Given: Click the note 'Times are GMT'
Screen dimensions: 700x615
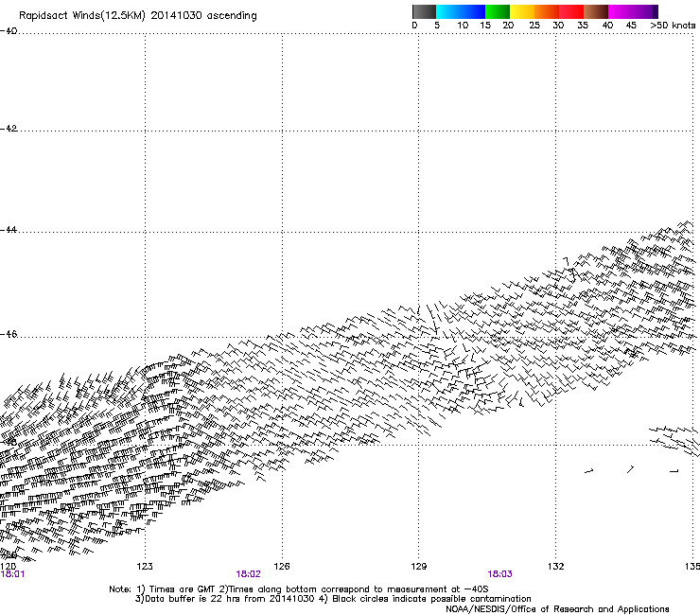Looking at the screenshot, I should 183,589.
